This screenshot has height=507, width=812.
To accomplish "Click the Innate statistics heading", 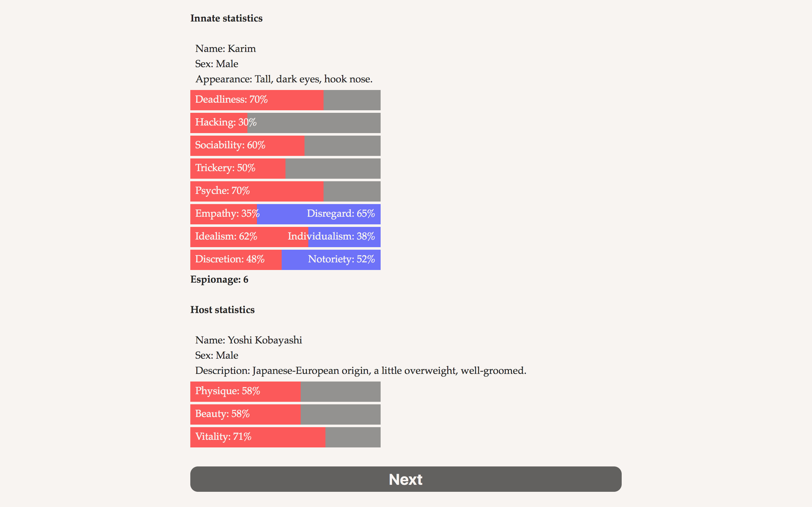I will coord(226,18).
